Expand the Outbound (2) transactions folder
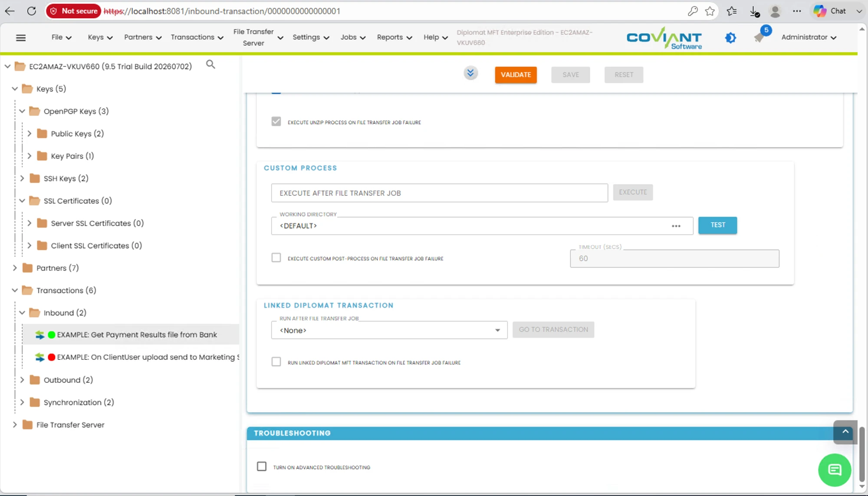 pyautogui.click(x=22, y=380)
